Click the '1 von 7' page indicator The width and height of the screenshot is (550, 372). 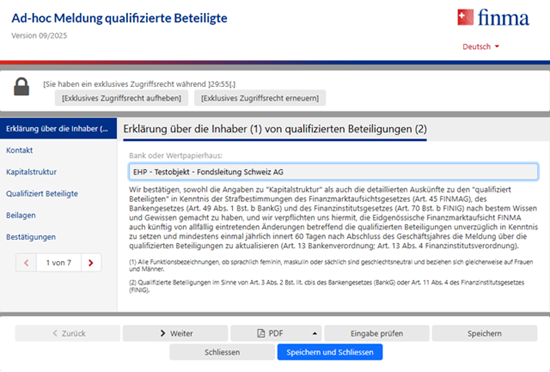click(x=59, y=263)
